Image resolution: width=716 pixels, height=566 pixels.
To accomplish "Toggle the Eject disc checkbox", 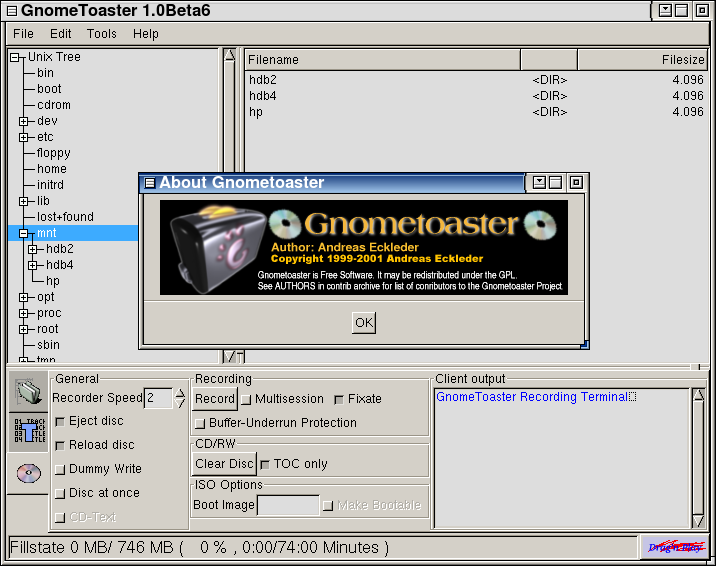I will click(x=60, y=421).
